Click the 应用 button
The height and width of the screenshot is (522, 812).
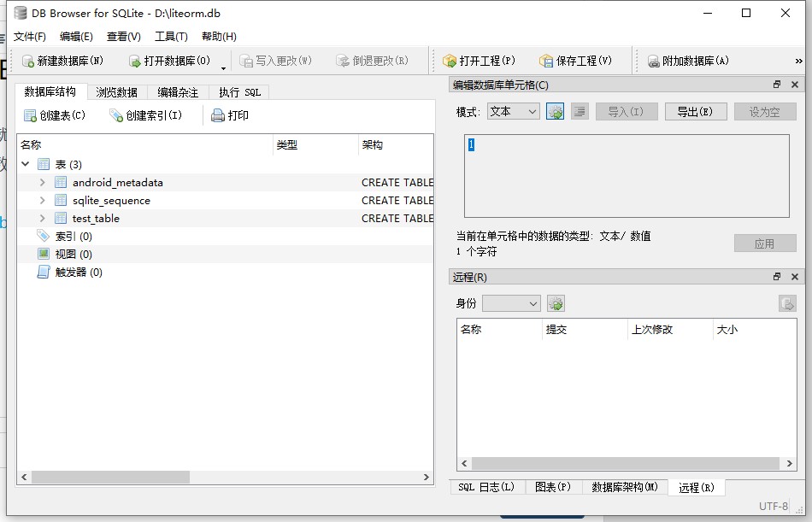tap(765, 243)
